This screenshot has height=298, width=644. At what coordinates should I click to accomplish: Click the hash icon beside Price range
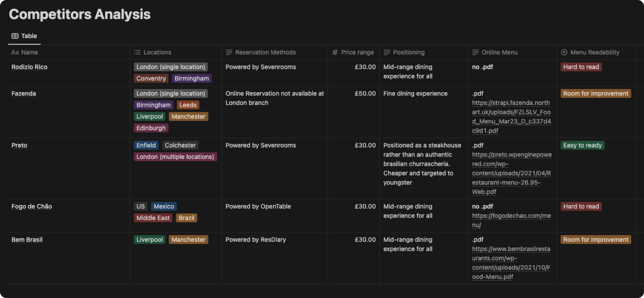tap(335, 52)
